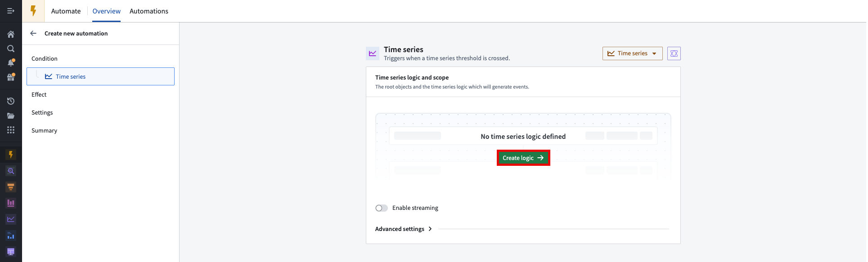Image resolution: width=868 pixels, height=262 pixels.
Task: Select the Settings step
Action: click(42, 112)
